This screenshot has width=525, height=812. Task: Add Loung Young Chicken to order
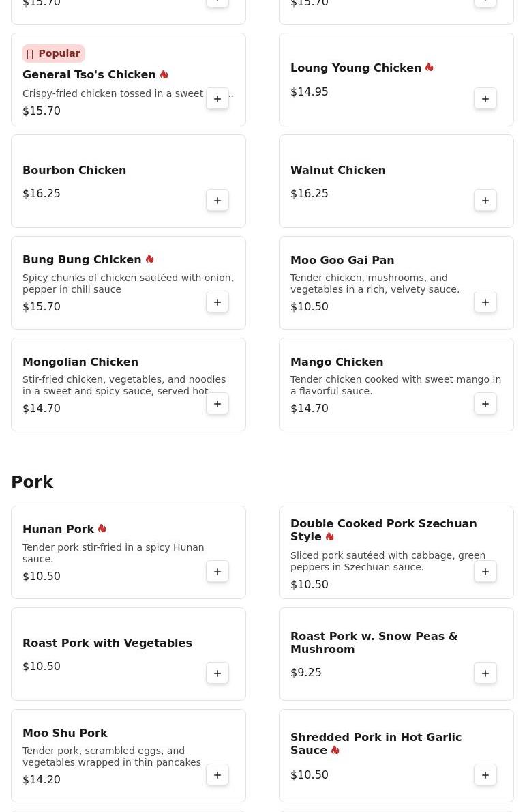(x=485, y=99)
